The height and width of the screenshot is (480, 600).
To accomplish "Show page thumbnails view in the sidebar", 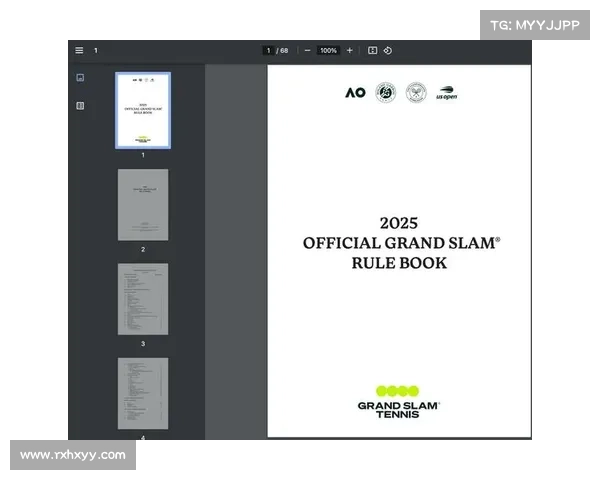I will tap(80, 78).
